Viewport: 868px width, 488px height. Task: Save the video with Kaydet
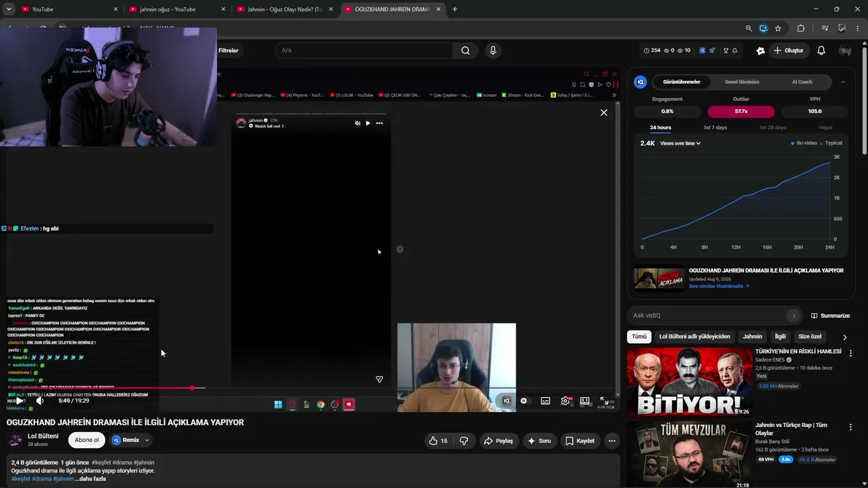click(x=580, y=441)
